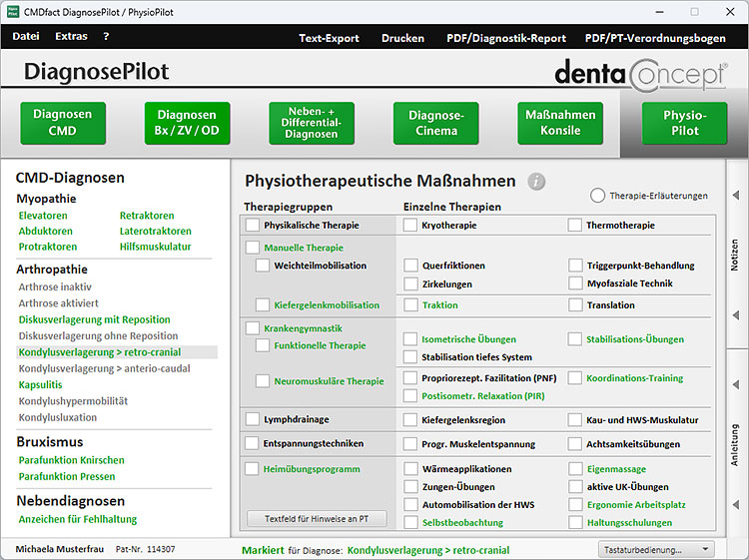Image resolution: width=749 pixels, height=560 pixels.
Task: Tick the Funktionelle Therapie checkbox
Action: (263, 345)
